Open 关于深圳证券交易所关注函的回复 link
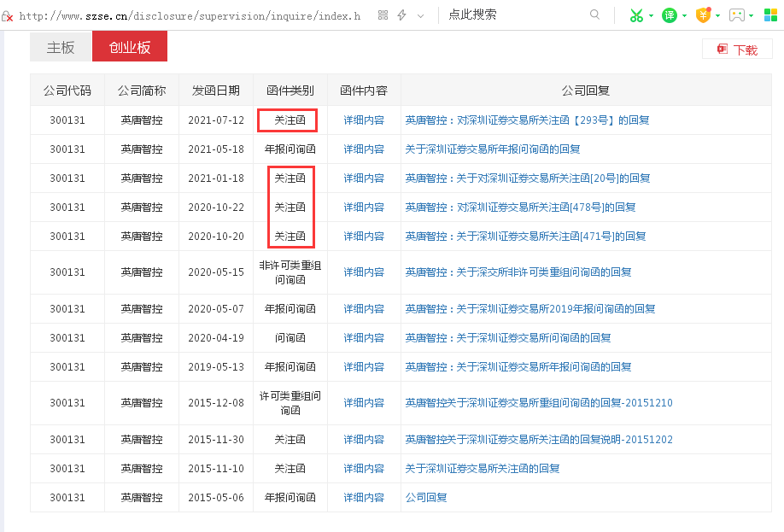Viewport: 784px width, 532px height. [x=482, y=468]
